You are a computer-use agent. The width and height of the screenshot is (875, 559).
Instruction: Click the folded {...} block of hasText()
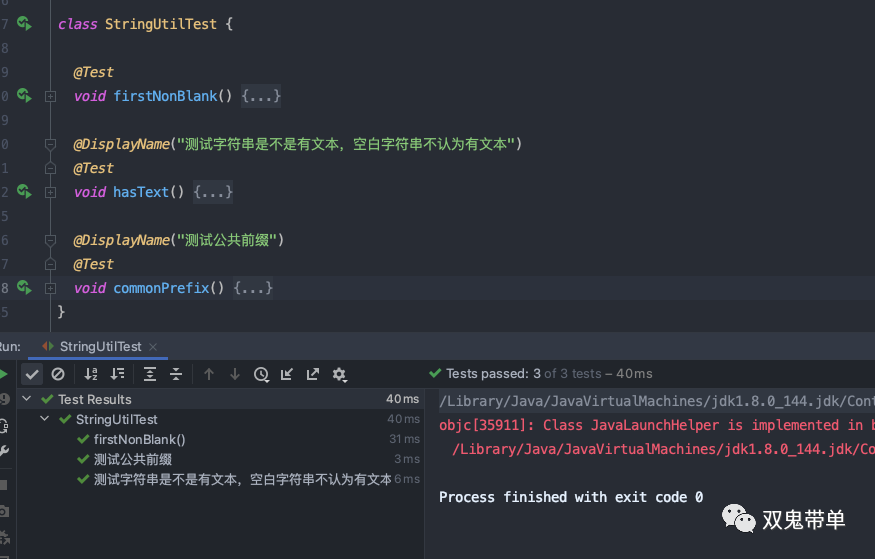213,192
